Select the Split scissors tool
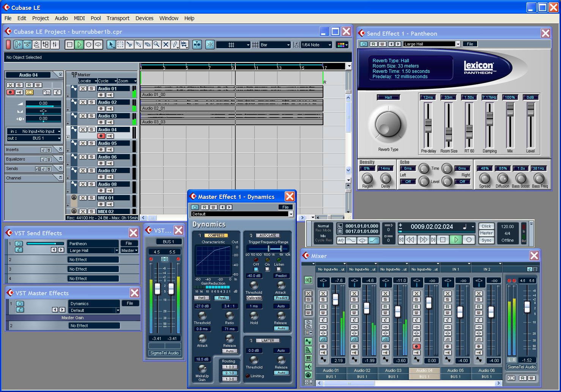 click(x=129, y=44)
